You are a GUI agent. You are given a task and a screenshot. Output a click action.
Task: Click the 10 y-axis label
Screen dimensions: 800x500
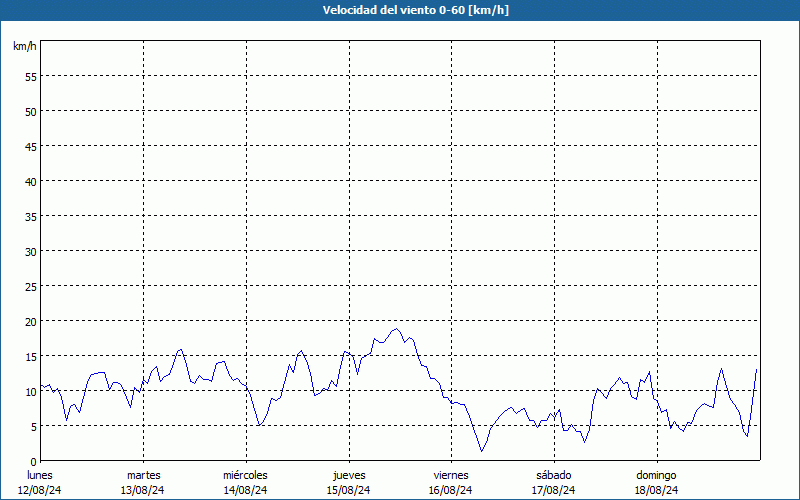point(31,391)
